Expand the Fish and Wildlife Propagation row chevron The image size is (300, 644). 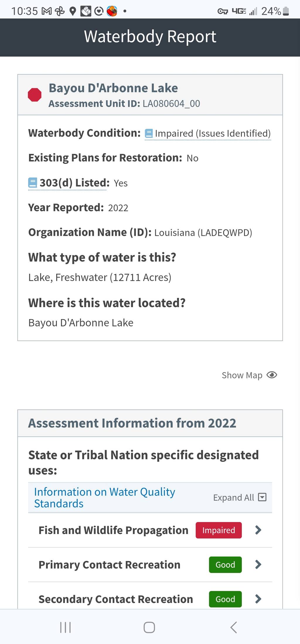point(258,530)
